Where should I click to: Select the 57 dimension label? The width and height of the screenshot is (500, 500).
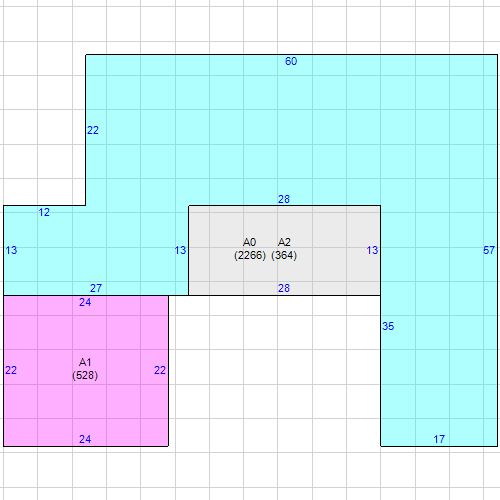coord(489,250)
